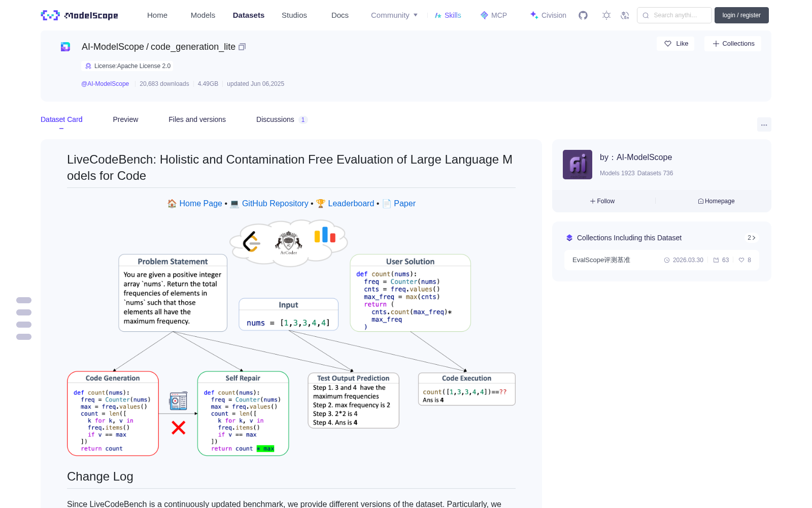Click the folder icon with 63 items

point(716,260)
